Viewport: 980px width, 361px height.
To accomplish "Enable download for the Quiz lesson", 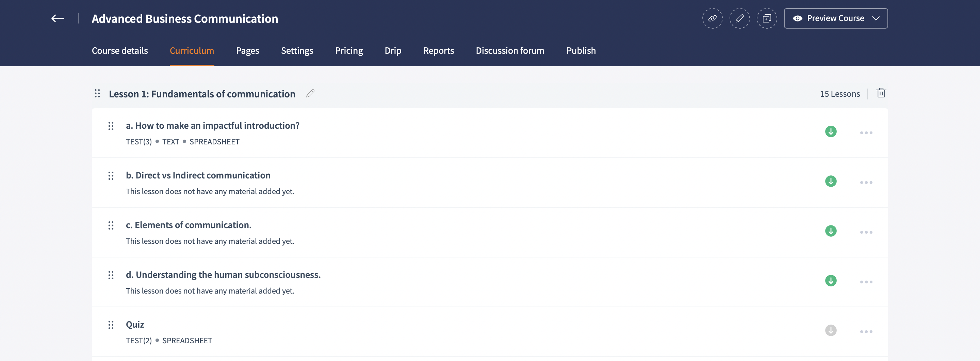I will point(831,330).
